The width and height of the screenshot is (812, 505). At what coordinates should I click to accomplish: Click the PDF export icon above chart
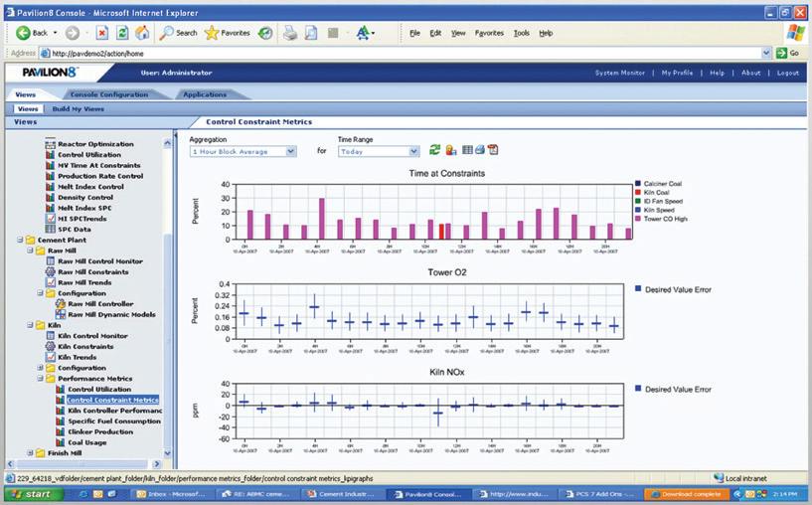tap(493, 150)
